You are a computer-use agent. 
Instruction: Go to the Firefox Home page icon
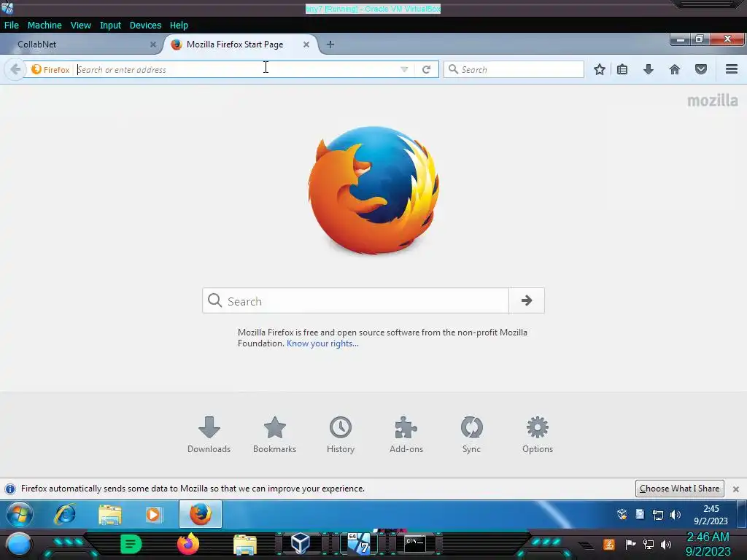click(675, 69)
